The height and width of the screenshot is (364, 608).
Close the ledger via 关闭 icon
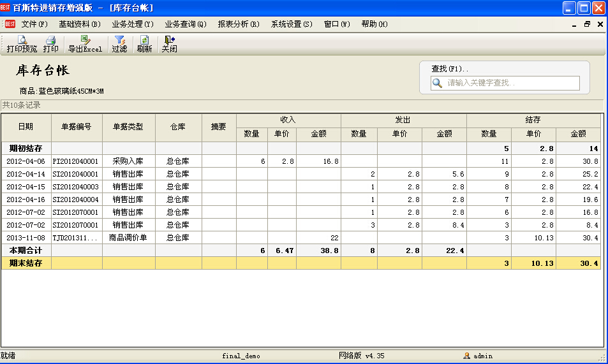tap(170, 44)
